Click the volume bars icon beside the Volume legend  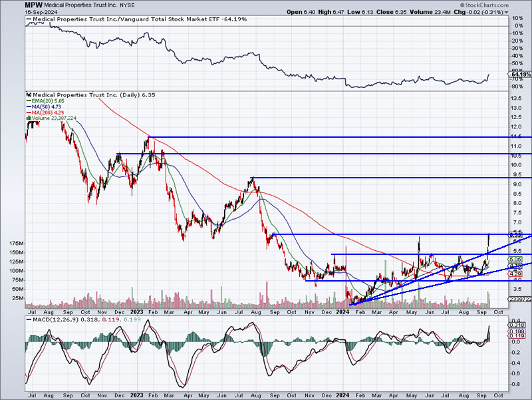point(29,118)
